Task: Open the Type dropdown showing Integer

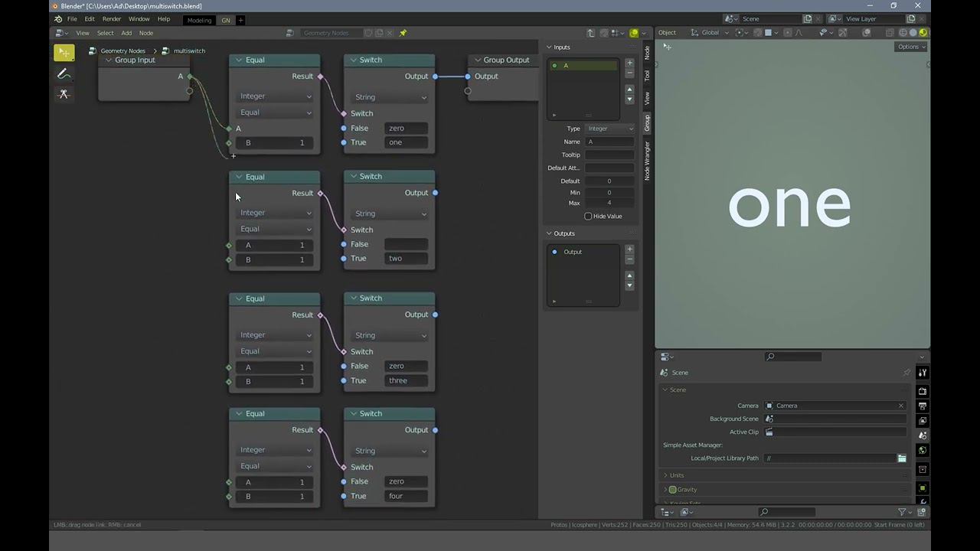Action: pos(609,129)
